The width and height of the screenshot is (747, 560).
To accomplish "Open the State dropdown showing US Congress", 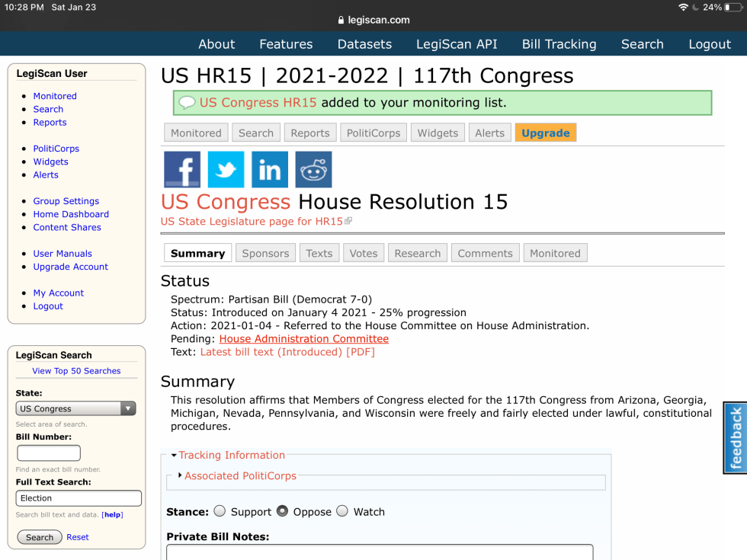I will coord(75,408).
